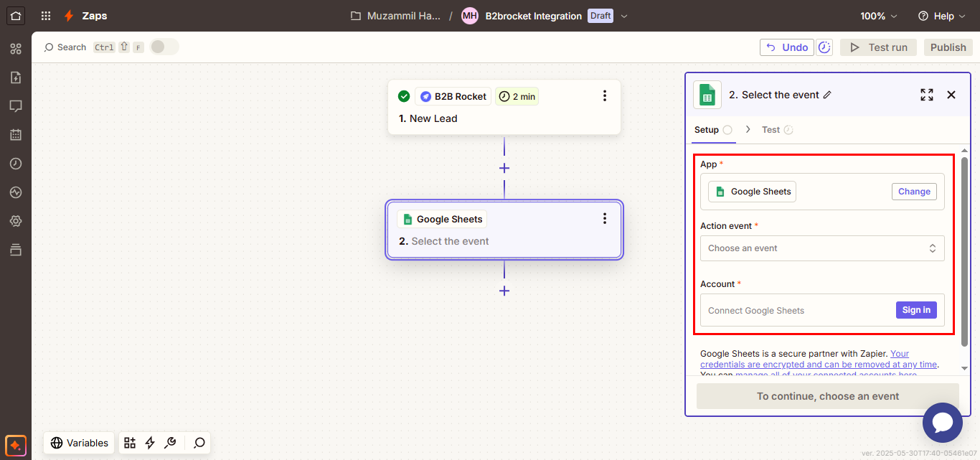The height and width of the screenshot is (460, 980).
Task: Select the Setup tab
Action: [707, 130]
